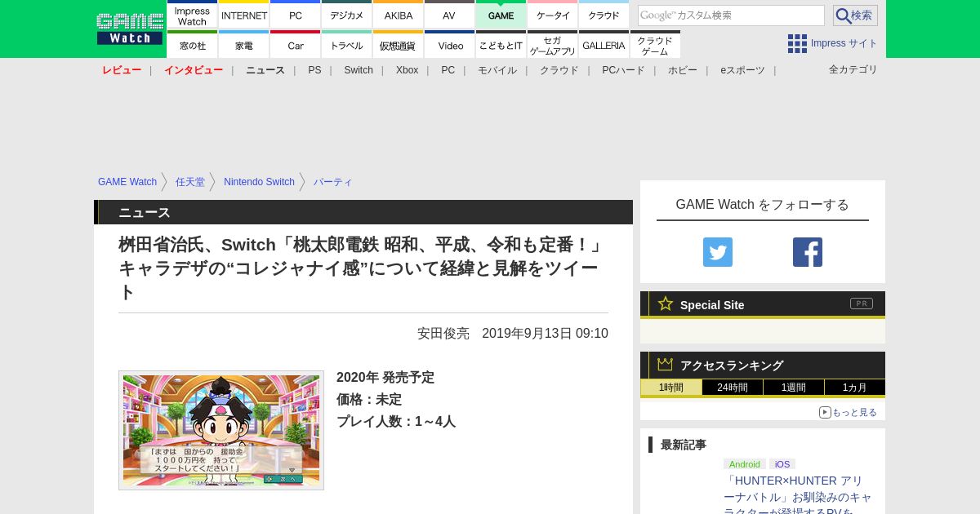
Task: Open the 窓の杜 site tab
Action: point(192,45)
